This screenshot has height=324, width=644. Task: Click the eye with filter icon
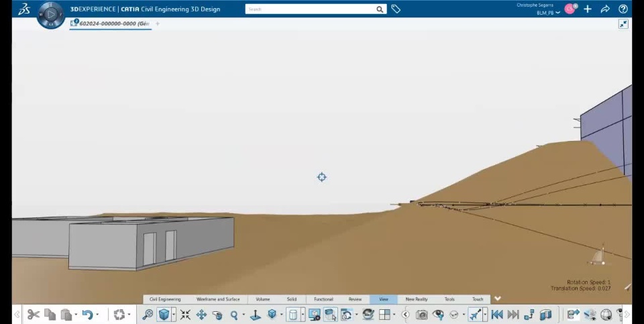(x=438, y=315)
